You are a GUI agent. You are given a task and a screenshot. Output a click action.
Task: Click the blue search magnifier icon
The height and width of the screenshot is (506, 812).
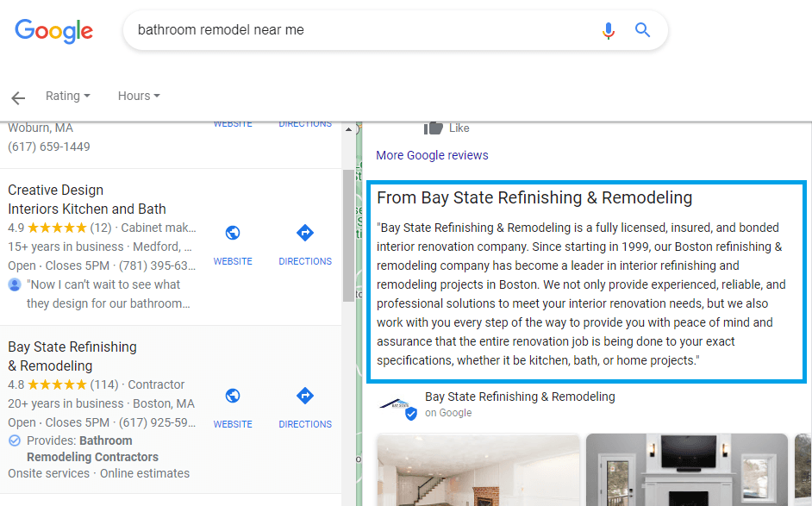(x=643, y=30)
